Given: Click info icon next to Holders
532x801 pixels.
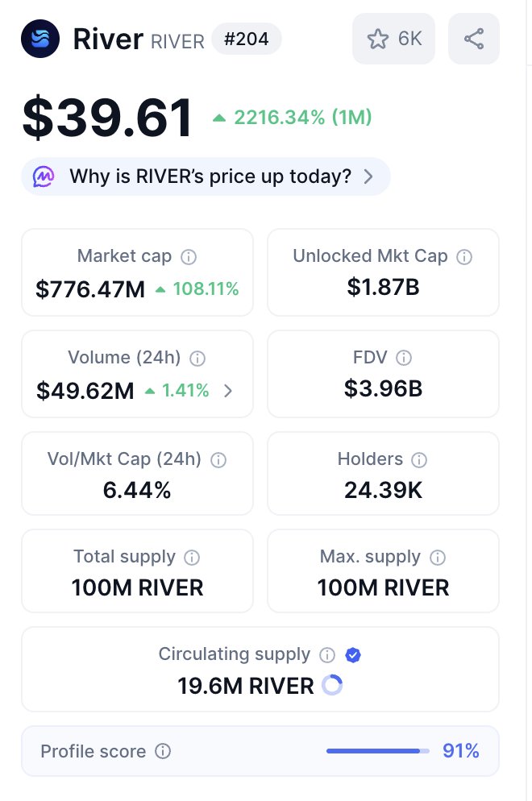Looking at the screenshot, I should pos(419,460).
